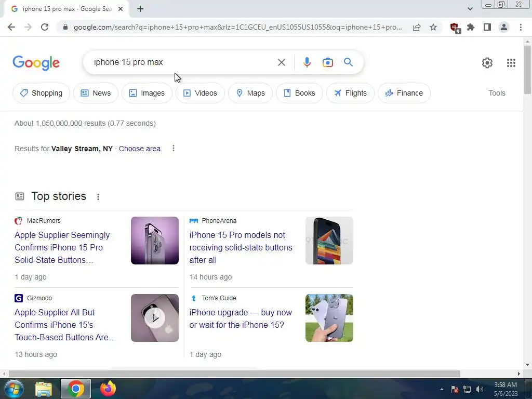The width and height of the screenshot is (532, 399).
Task: Switch to Flights results
Action: 350,93
